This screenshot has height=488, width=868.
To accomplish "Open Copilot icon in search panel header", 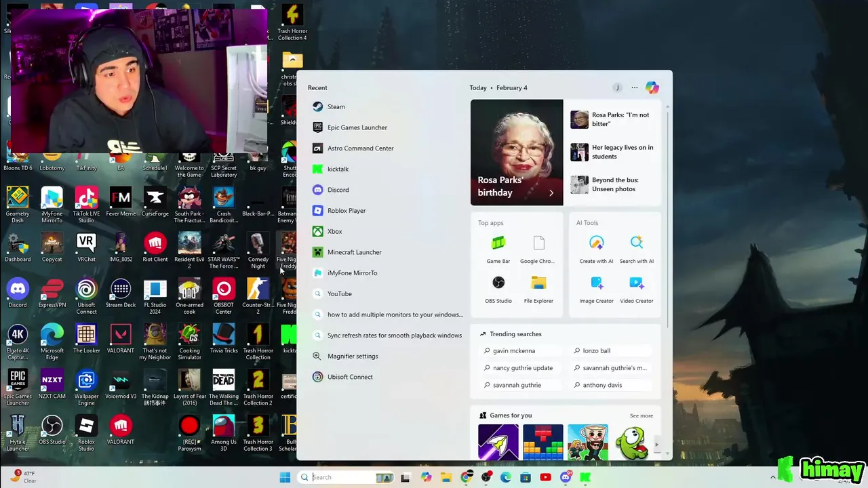I will [x=652, y=87].
